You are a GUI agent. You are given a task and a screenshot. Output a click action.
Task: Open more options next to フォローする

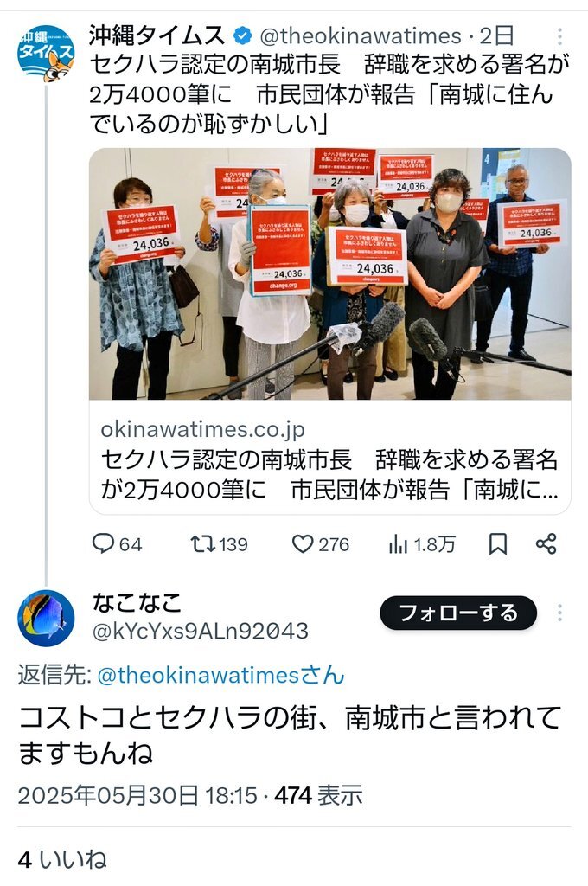click(x=559, y=613)
